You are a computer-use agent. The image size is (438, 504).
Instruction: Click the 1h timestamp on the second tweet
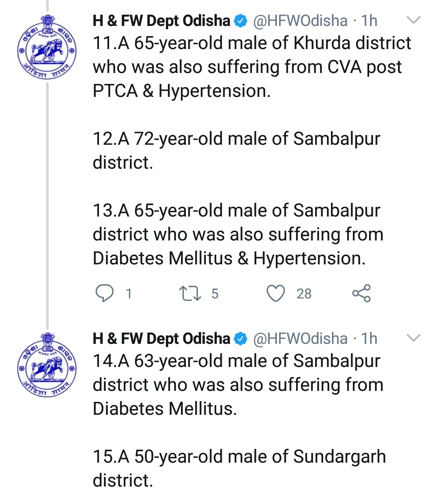(x=369, y=339)
